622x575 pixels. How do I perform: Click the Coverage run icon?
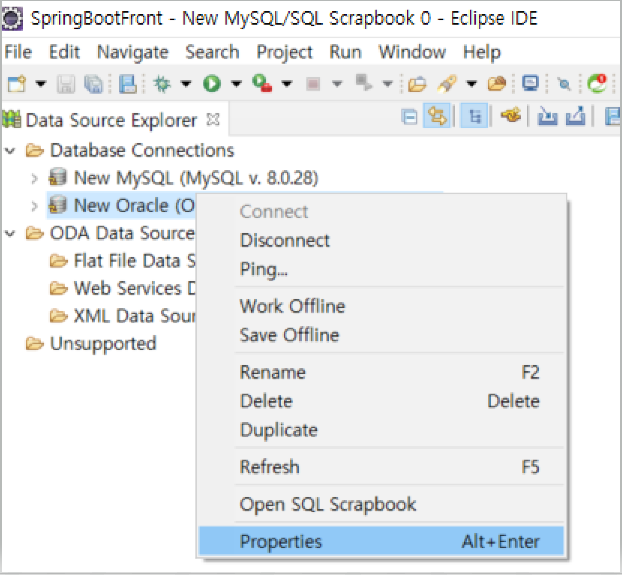(x=262, y=84)
